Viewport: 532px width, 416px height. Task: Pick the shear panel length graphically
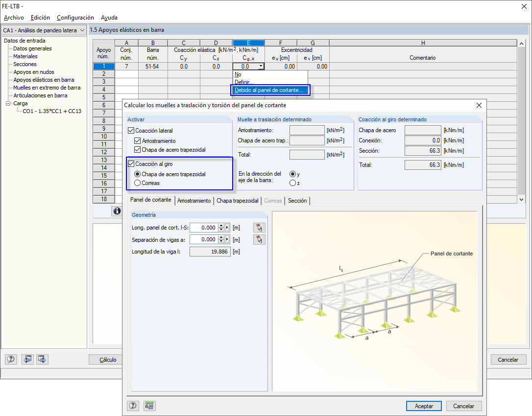coord(259,228)
